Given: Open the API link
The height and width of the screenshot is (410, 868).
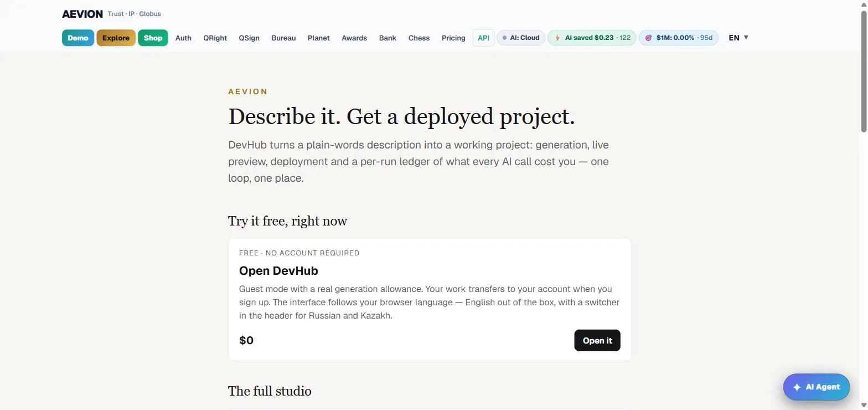Looking at the screenshot, I should pyautogui.click(x=483, y=38).
